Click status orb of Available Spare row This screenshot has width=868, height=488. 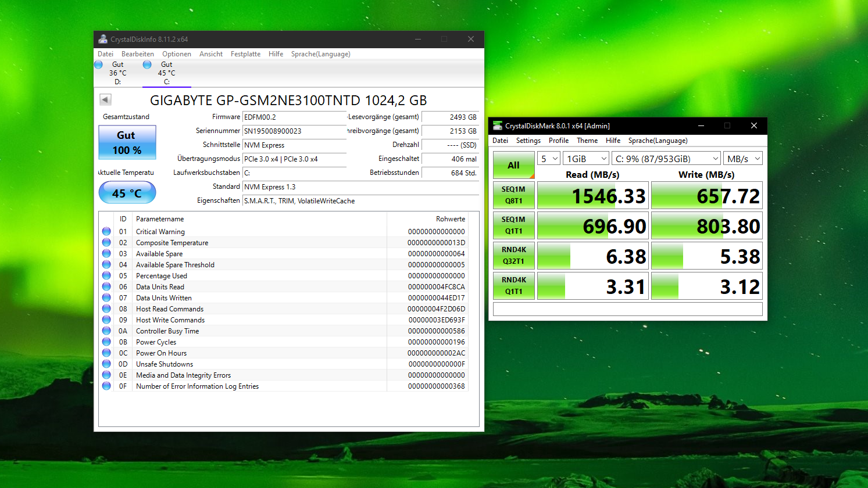(x=106, y=253)
